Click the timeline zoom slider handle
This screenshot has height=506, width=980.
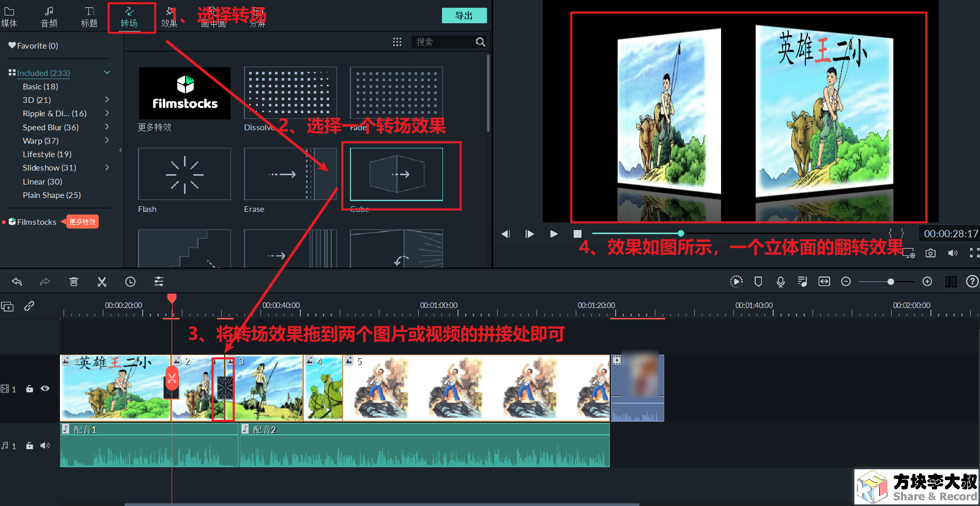click(891, 282)
